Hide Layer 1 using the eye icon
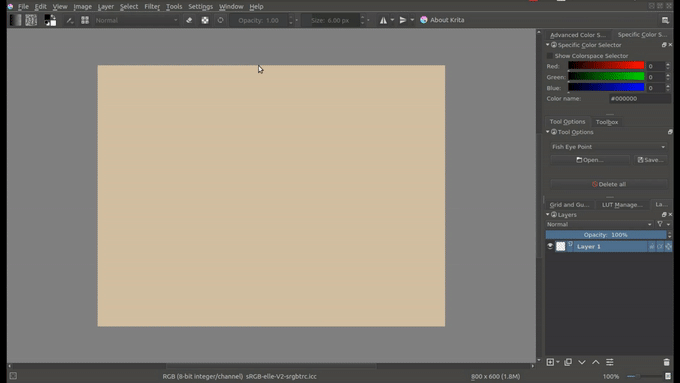680x383 pixels. (x=550, y=246)
